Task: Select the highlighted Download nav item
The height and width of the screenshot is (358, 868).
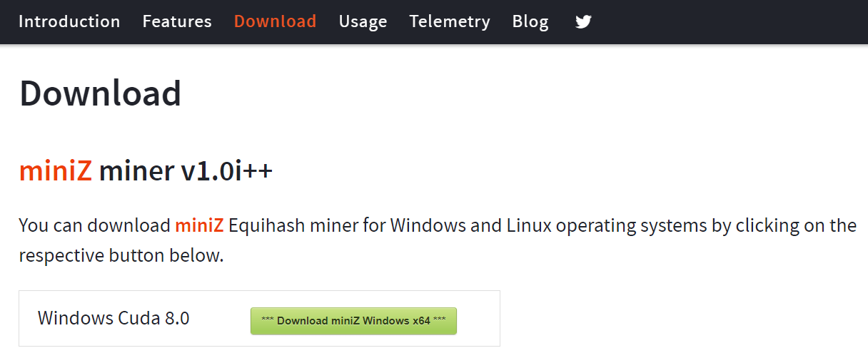Action: click(275, 21)
